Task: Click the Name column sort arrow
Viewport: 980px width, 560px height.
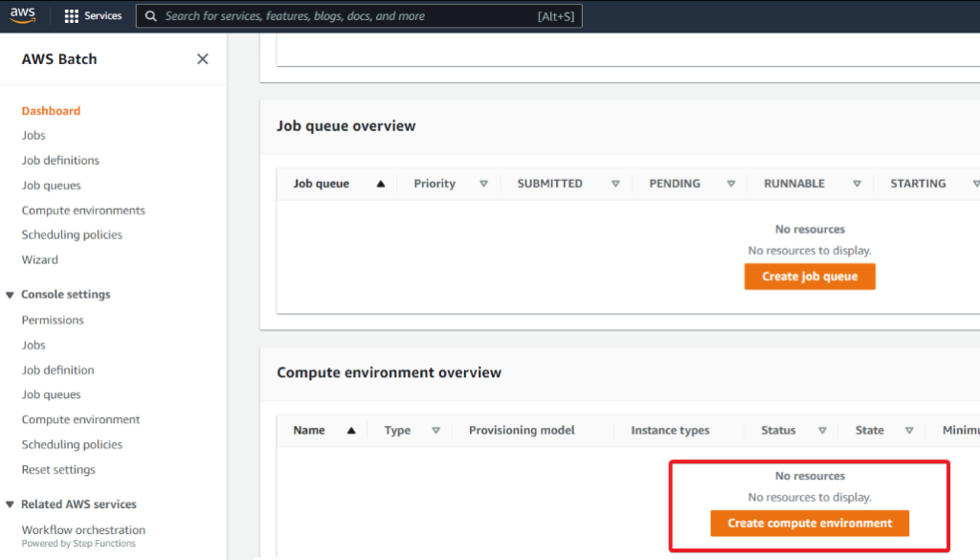Action: click(350, 430)
